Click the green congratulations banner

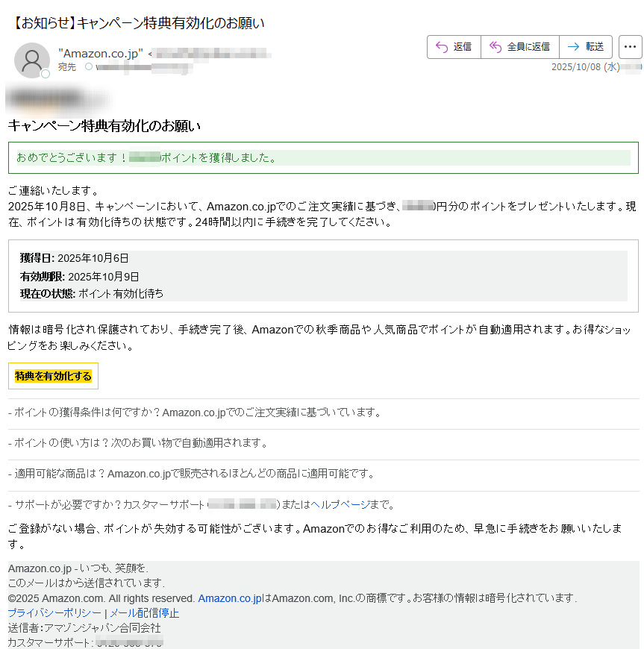(321, 157)
